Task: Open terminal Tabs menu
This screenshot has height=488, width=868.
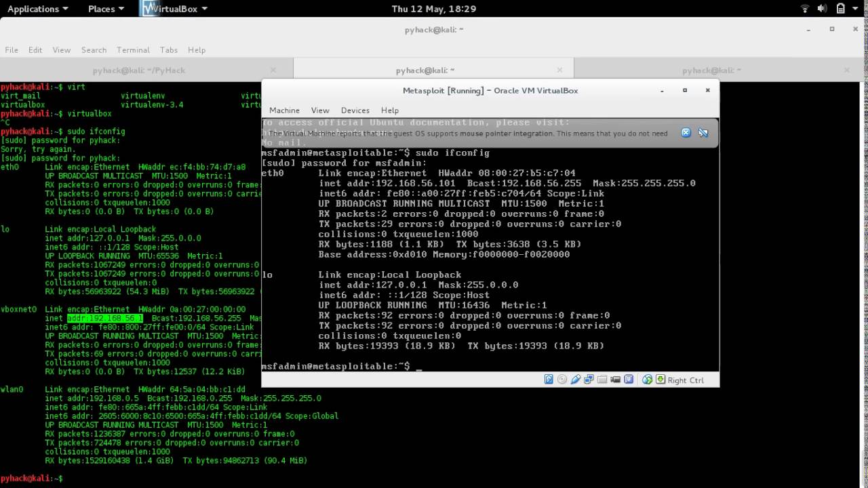Action: click(169, 49)
